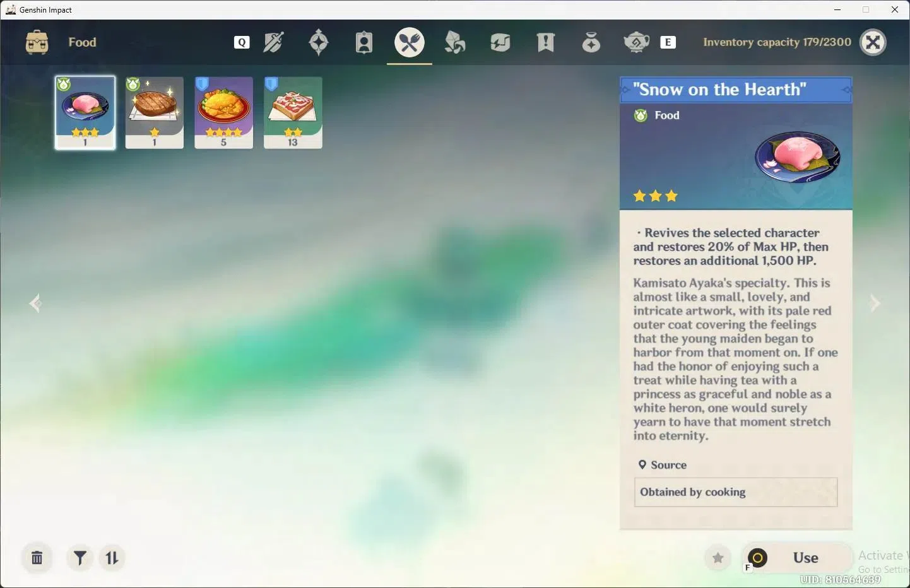This screenshot has height=588, width=910.
Task: Close the inventory with X button
Action: [x=873, y=42]
